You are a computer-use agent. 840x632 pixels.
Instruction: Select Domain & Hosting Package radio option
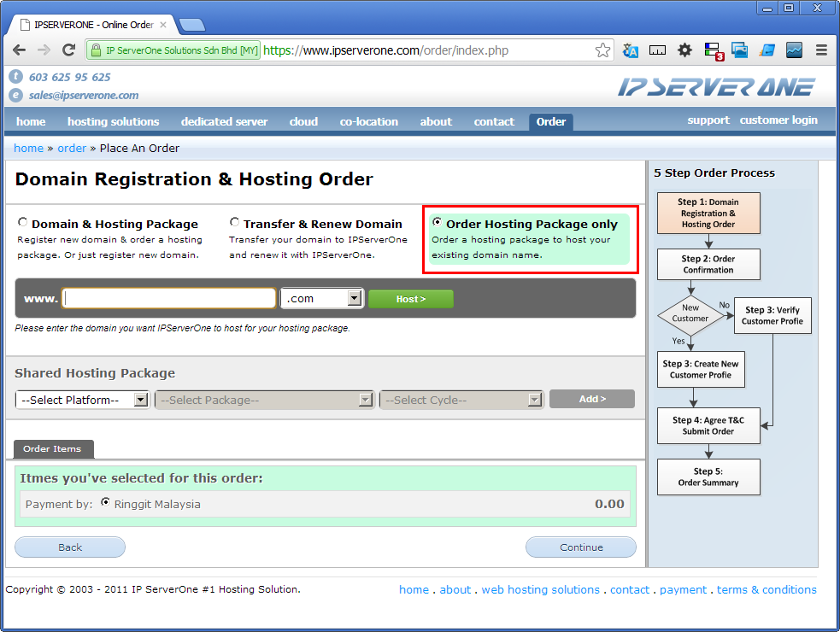click(x=22, y=222)
